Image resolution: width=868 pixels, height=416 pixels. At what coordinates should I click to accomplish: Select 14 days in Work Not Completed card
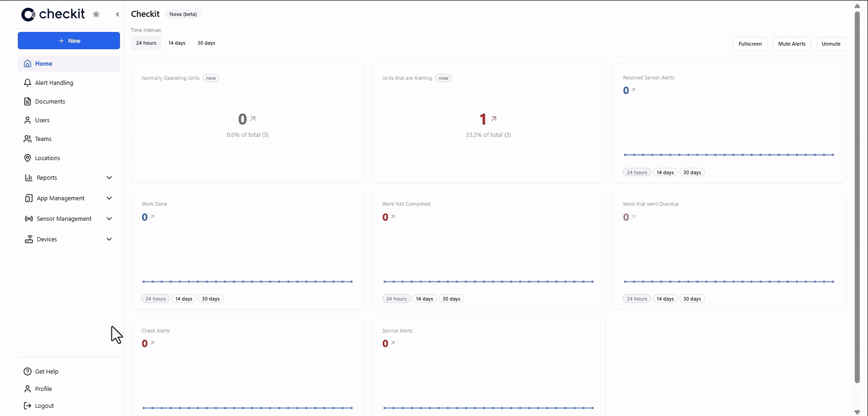[424, 299]
